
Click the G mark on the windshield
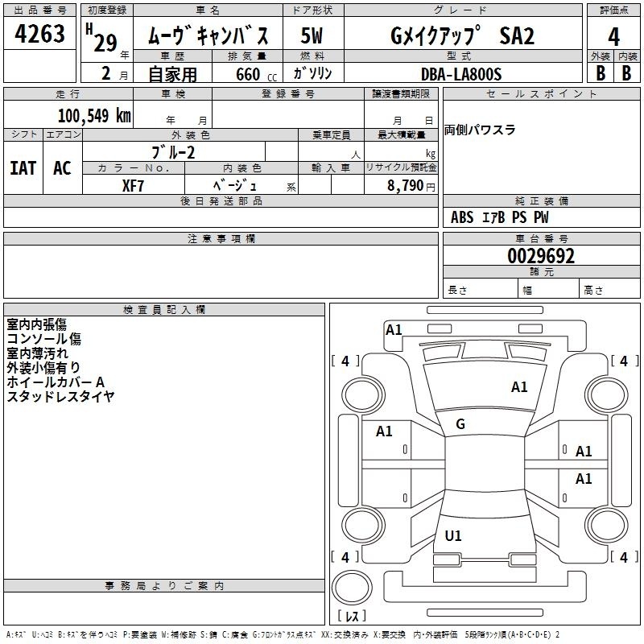point(460,423)
